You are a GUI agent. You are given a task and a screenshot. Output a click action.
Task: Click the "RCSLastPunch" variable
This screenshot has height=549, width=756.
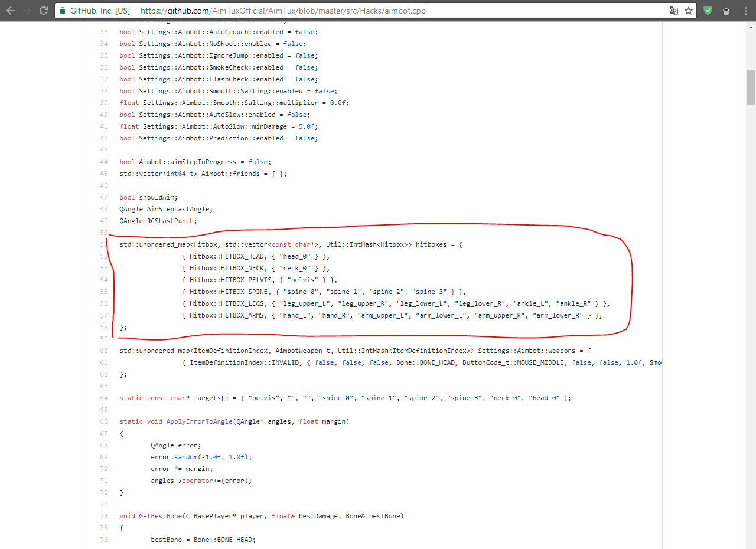170,221
